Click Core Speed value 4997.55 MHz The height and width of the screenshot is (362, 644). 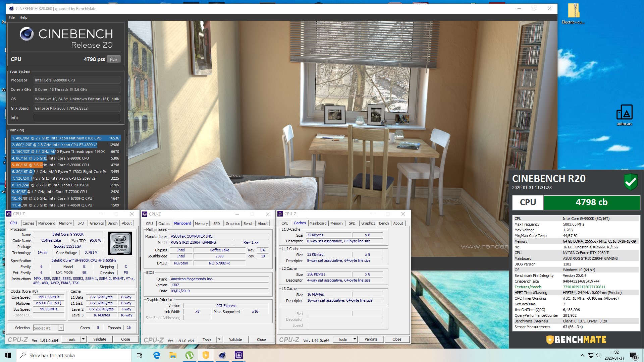49,297
